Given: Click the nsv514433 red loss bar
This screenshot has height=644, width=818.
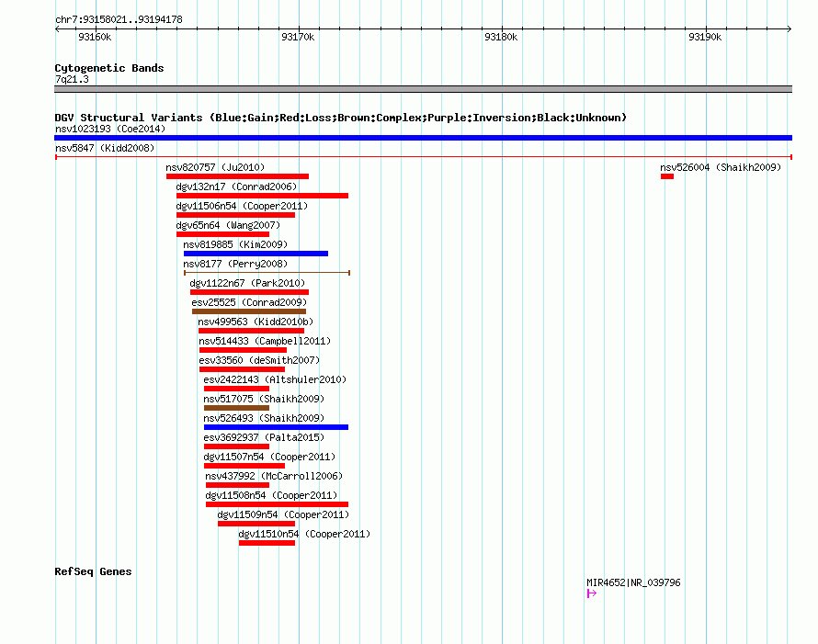Looking at the screenshot, I should tap(244, 350).
